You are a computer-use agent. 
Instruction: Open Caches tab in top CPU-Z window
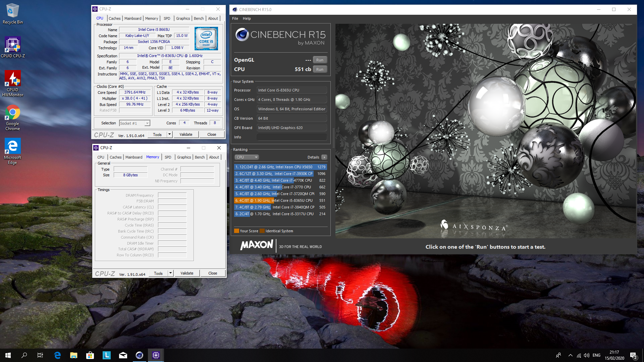point(114,18)
